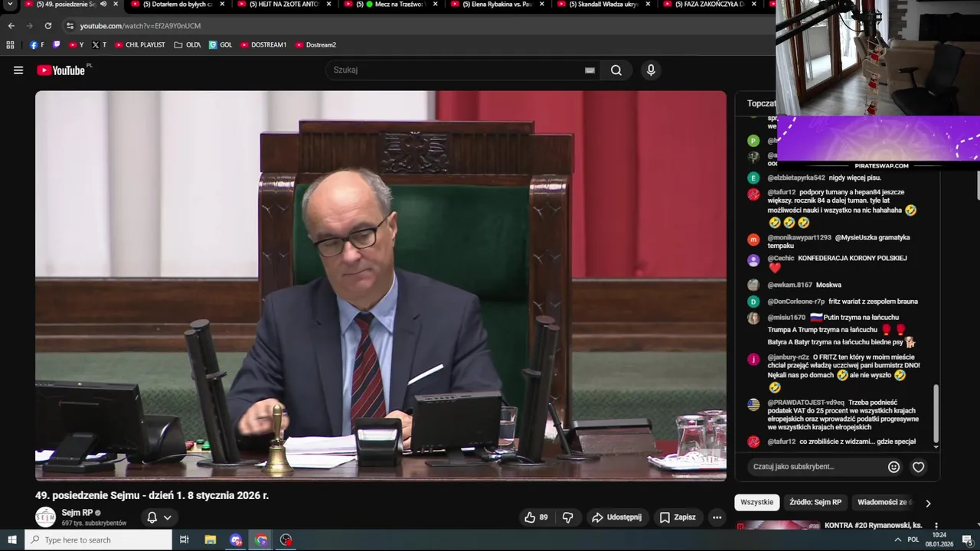Click the Windows taskbar search box
Image resolution: width=980 pixels, height=551 pixels.
click(x=98, y=540)
